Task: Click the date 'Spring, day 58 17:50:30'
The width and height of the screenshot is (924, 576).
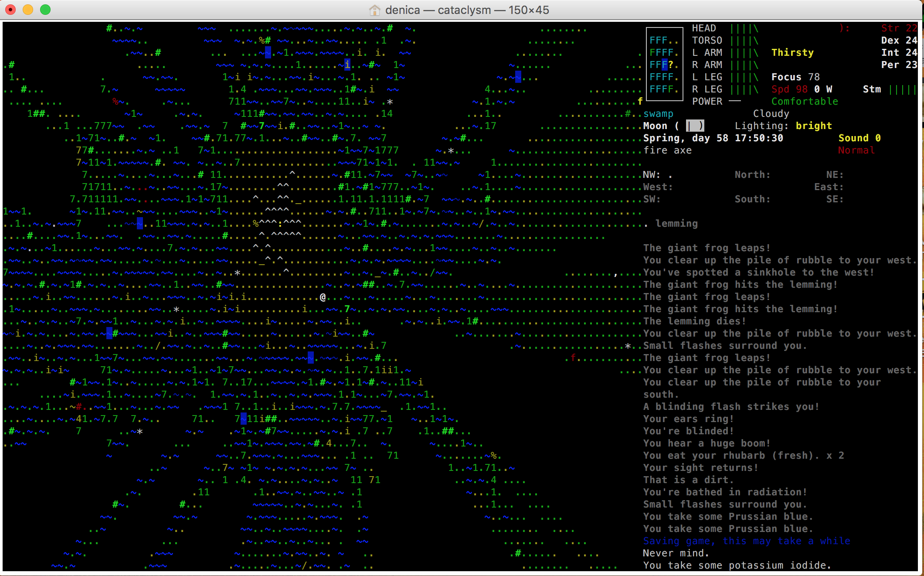Action: click(x=713, y=138)
